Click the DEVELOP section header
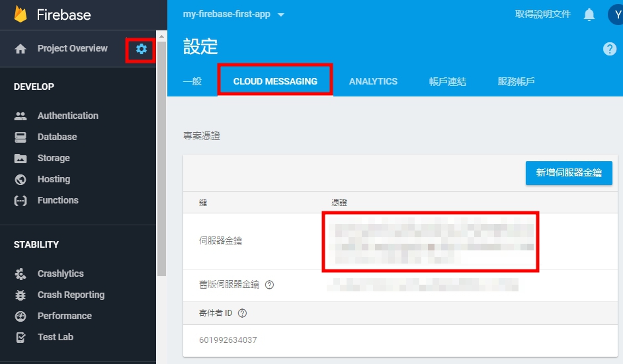This screenshot has height=364, width=623. point(34,87)
